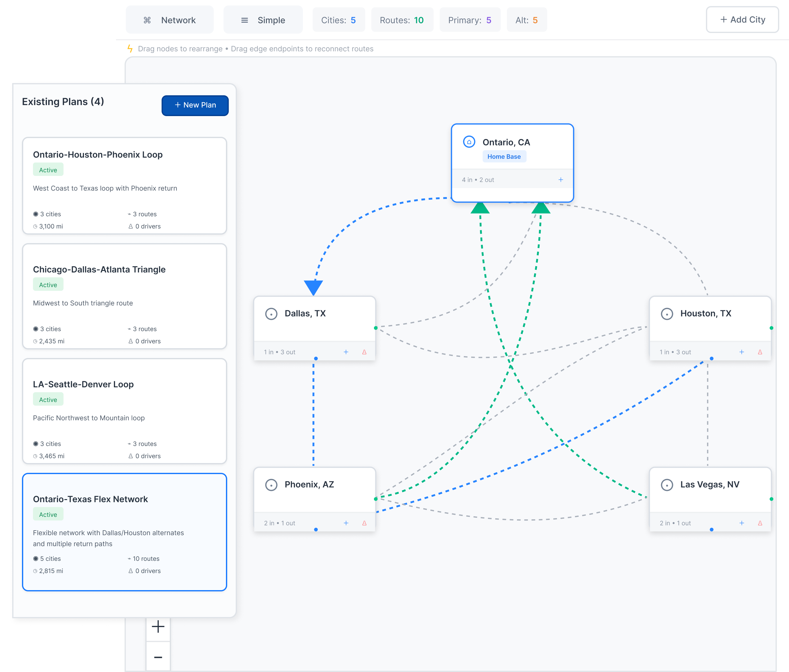
Task: Click the plus icon on Dallas, TX node
Action: [x=346, y=352]
